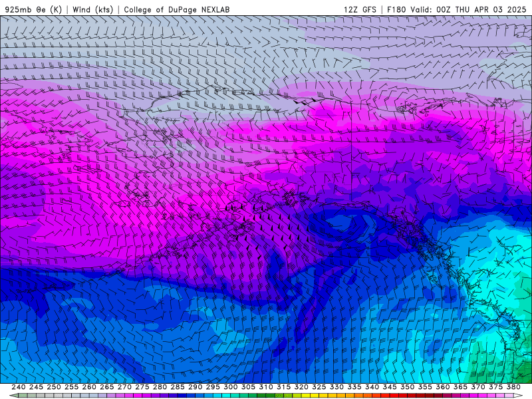
Task: Click the 325 legend value
Action: pos(319,387)
